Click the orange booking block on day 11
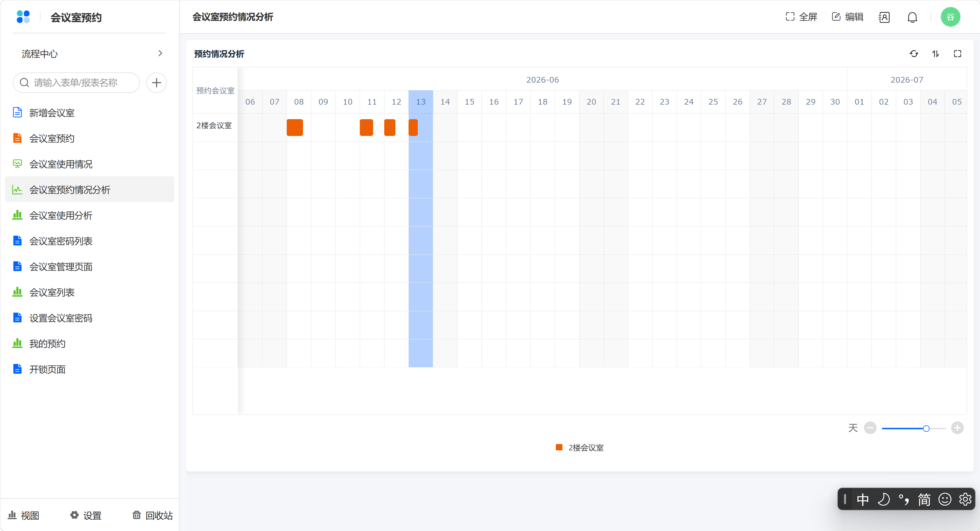 (x=366, y=127)
